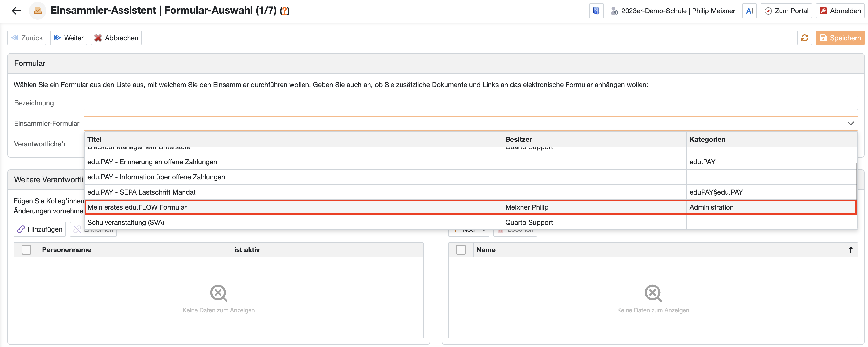This screenshot has height=347, width=868.
Task: Sort Name column with arrow icon
Action: tap(850, 250)
